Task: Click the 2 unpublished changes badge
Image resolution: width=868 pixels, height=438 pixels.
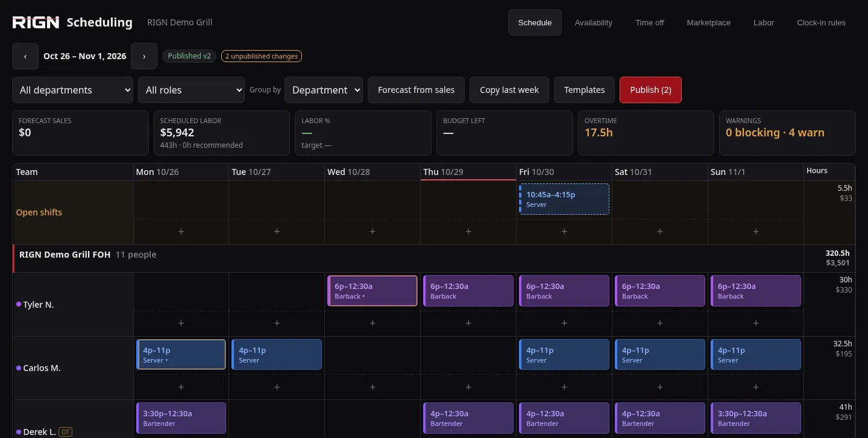Action: point(262,56)
